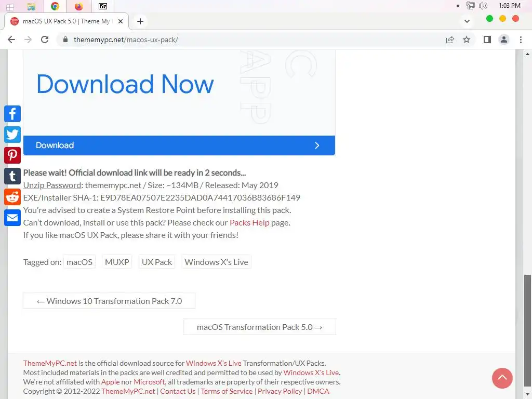The width and height of the screenshot is (532, 399).
Task: Open footer ThemeMyPC.net link, first line
Action: point(50,363)
